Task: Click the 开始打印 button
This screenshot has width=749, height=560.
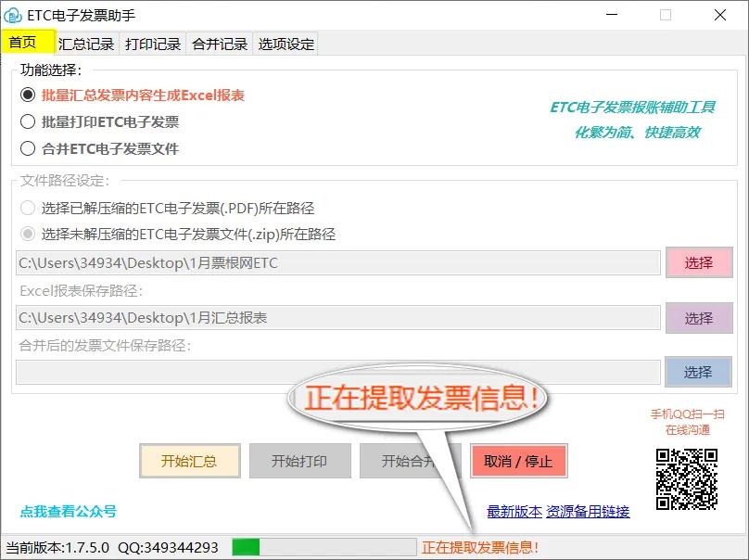Action: 300,461
